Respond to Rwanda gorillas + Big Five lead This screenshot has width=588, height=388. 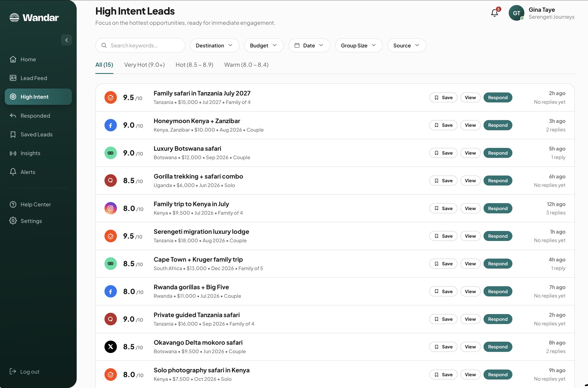tap(498, 291)
